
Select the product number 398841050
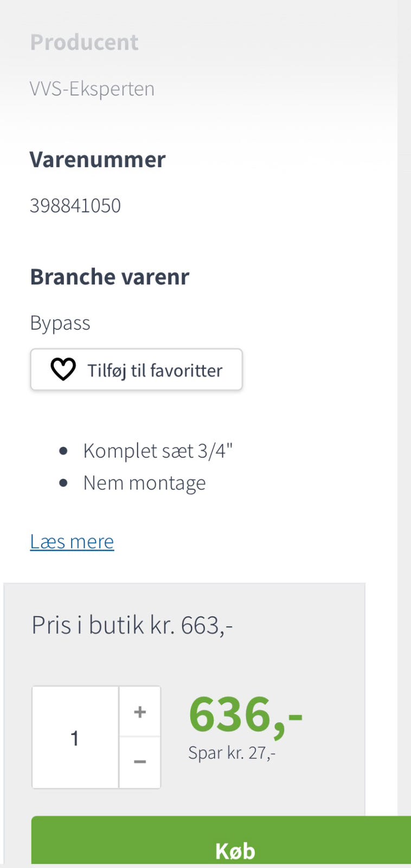pyautogui.click(x=75, y=206)
